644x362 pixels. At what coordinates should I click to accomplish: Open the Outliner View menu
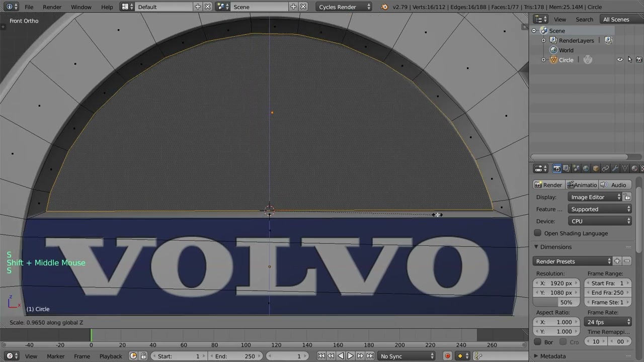(x=560, y=20)
